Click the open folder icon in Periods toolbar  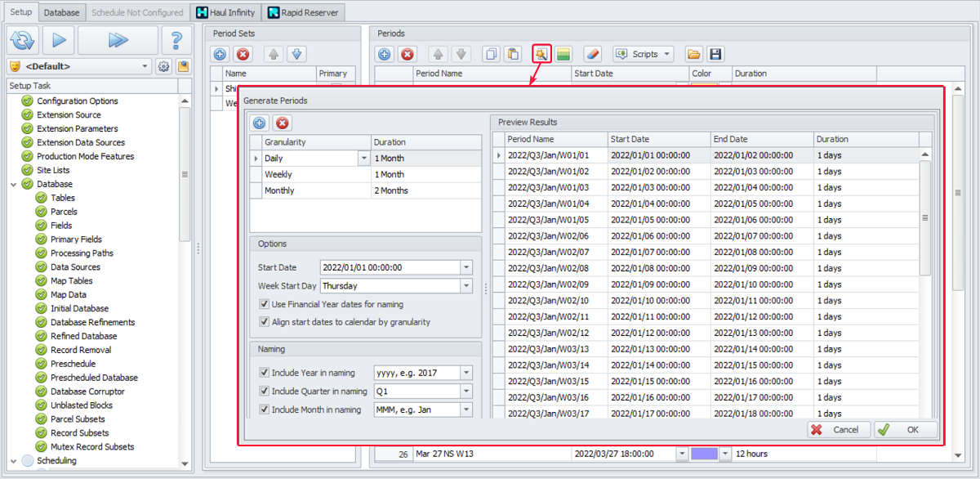coord(693,54)
